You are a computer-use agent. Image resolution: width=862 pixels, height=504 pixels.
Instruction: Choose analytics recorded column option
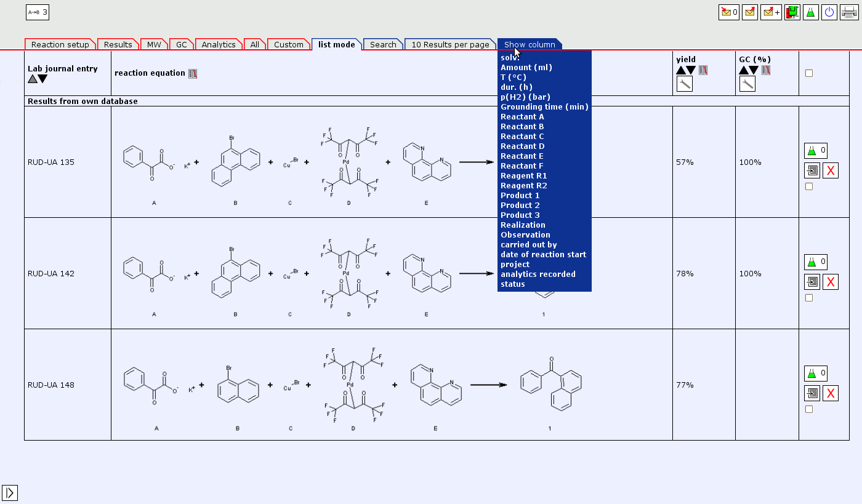coord(538,274)
